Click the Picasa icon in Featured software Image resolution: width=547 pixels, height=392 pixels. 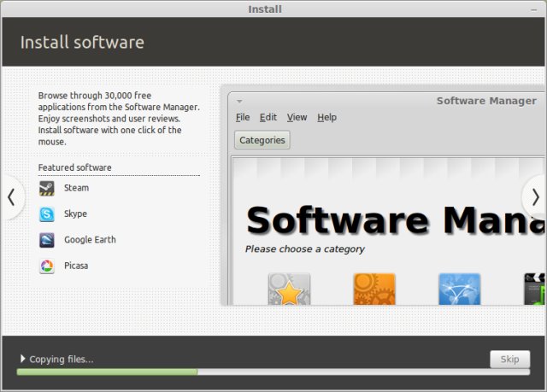[47, 266]
